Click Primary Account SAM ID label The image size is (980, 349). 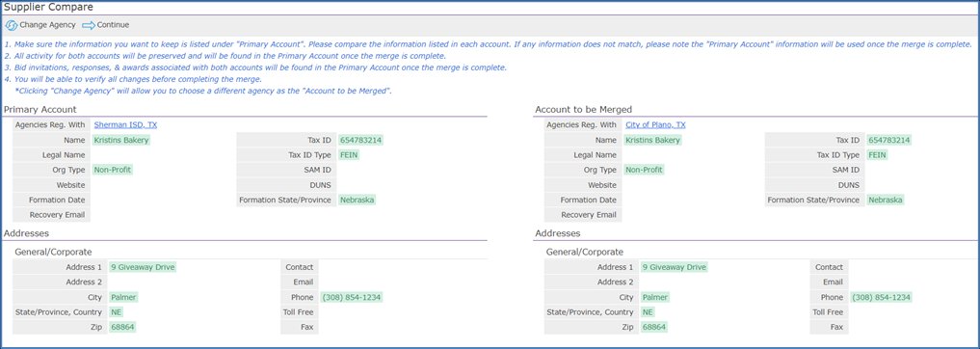click(x=317, y=170)
